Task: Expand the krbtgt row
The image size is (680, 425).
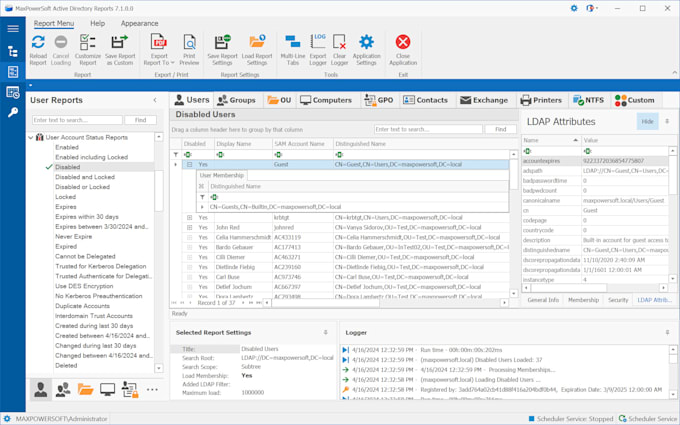Action: (190, 217)
